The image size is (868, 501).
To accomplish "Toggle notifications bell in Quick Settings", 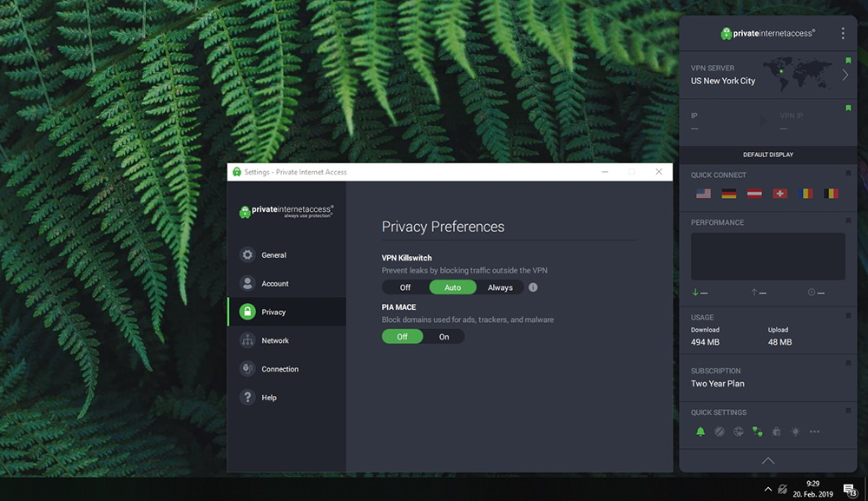I will pos(700,432).
